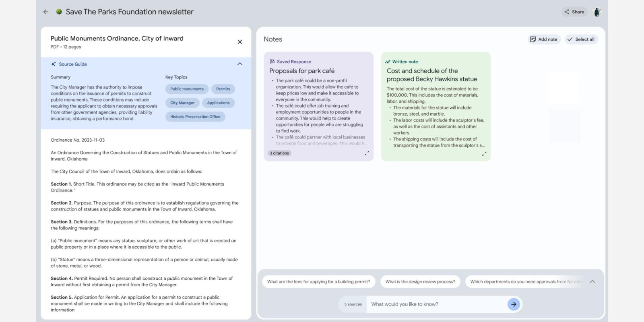
Task: Expand the Becky Hawkins statue note
Action: 484,154
